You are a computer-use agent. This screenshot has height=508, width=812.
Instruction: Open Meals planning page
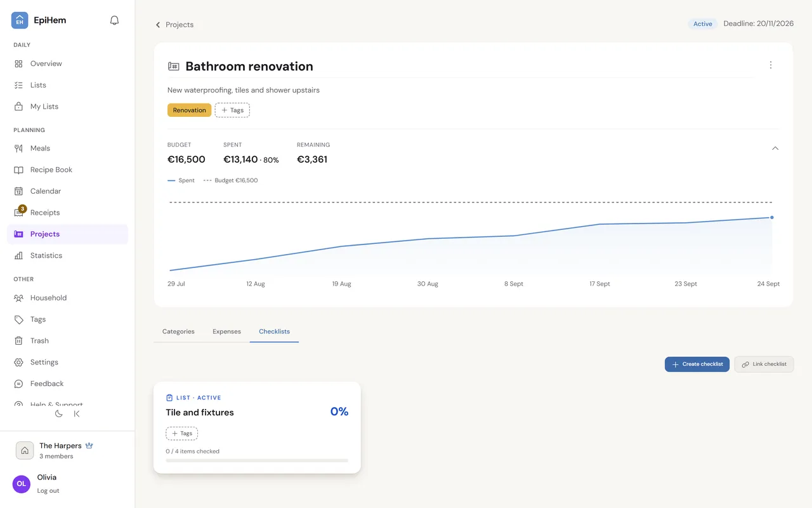[67, 148]
